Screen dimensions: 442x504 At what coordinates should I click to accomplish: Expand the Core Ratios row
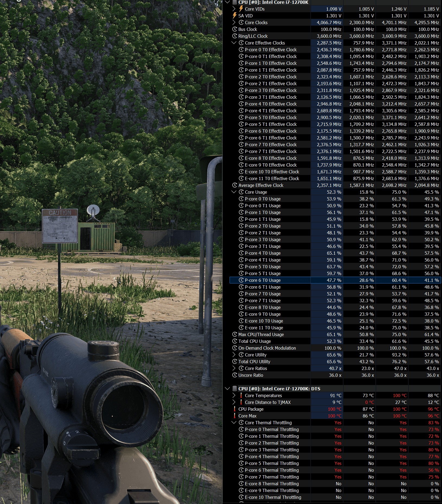[234, 368]
